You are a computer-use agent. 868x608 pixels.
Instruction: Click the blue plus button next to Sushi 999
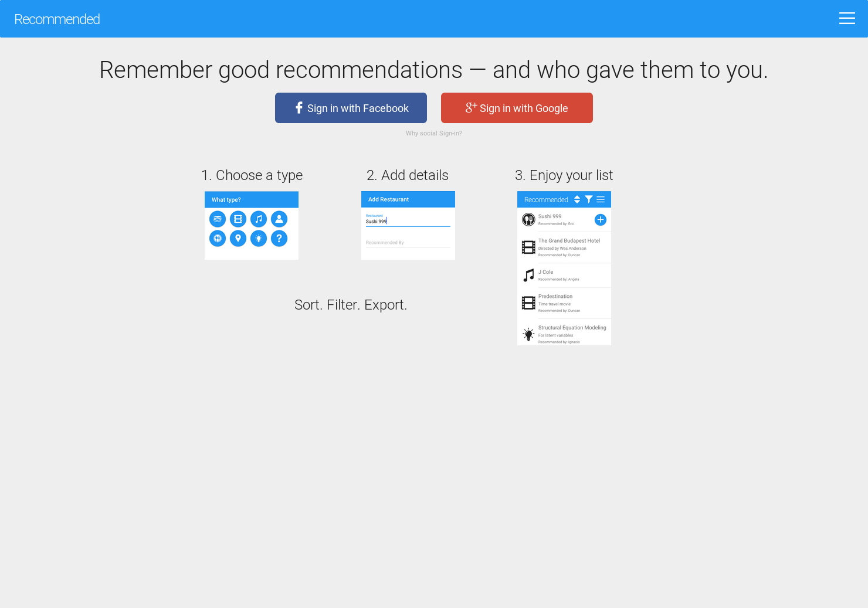click(x=600, y=220)
